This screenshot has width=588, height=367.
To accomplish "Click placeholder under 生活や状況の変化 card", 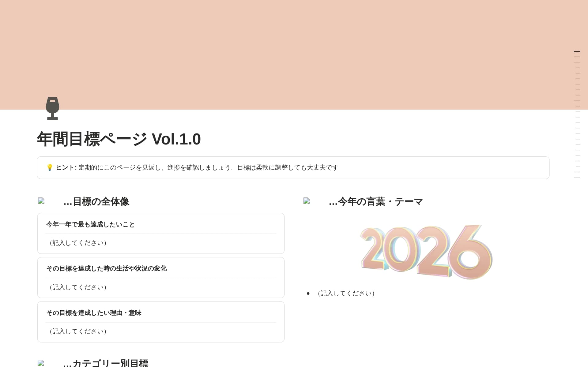I will pos(78,287).
